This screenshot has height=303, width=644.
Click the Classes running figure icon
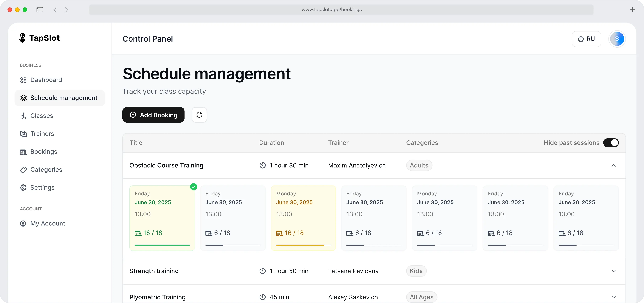tap(23, 116)
